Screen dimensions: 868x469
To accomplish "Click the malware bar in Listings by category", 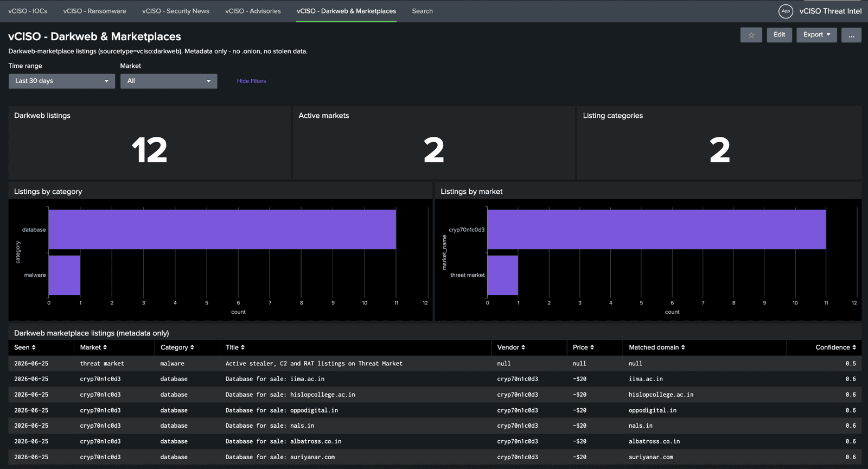I will click(65, 275).
